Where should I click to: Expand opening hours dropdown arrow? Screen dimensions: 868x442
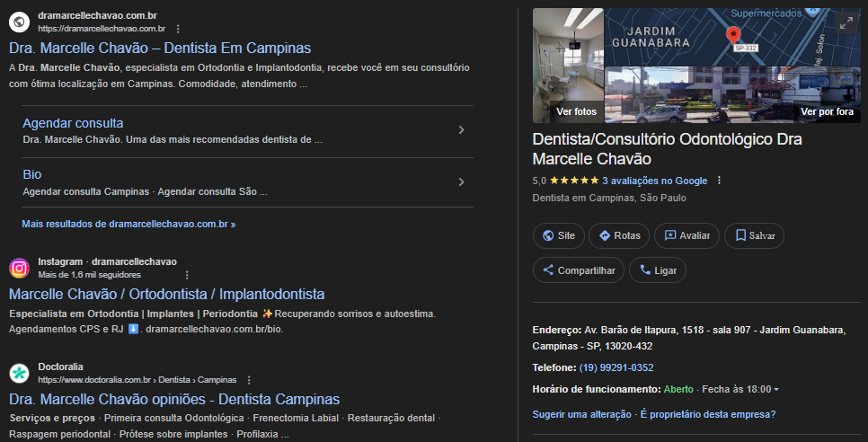click(776, 389)
